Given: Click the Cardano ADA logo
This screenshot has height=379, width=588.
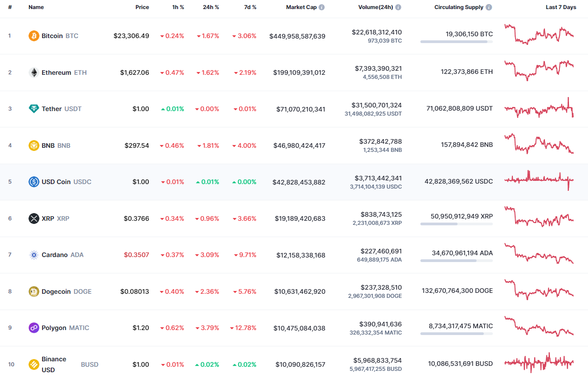Looking at the screenshot, I should pyautogui.click(x=34, y=255).
